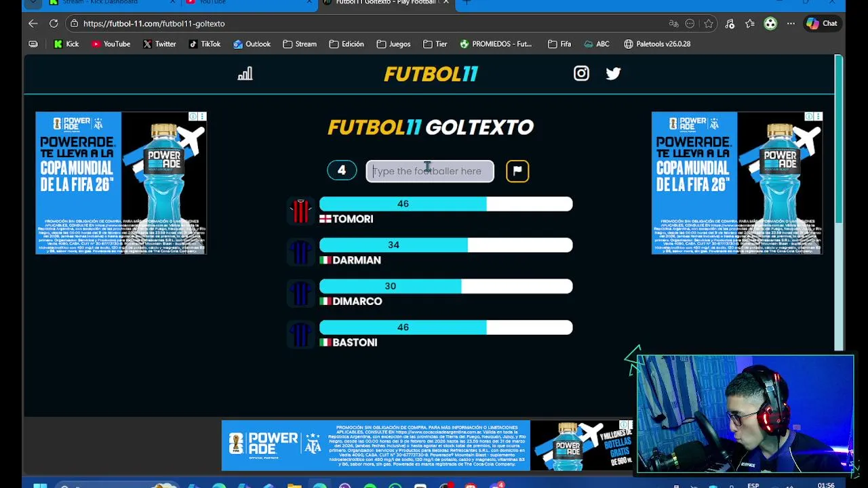Click the DARMIAN player name

(357, 260)
